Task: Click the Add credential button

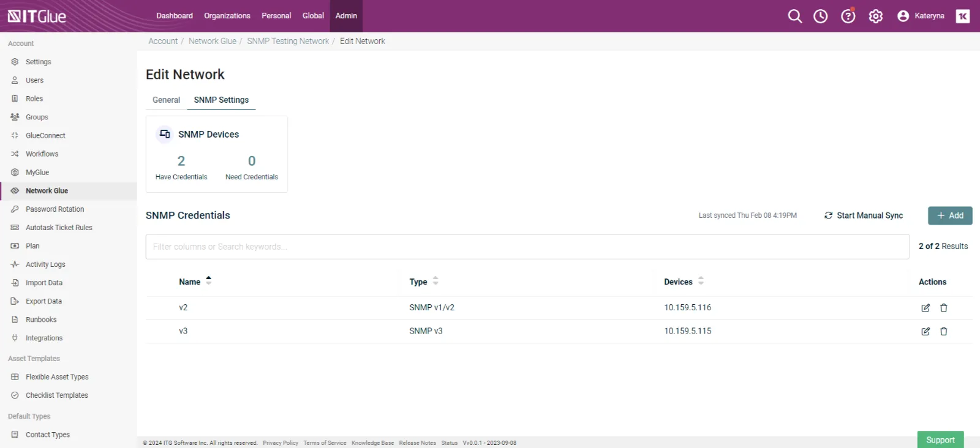Action: pyautogui.click(x=949, y=215)
